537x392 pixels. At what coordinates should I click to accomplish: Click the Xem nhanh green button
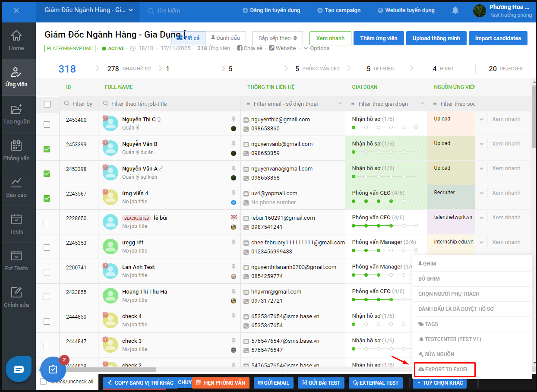click(x=330, y=38)
